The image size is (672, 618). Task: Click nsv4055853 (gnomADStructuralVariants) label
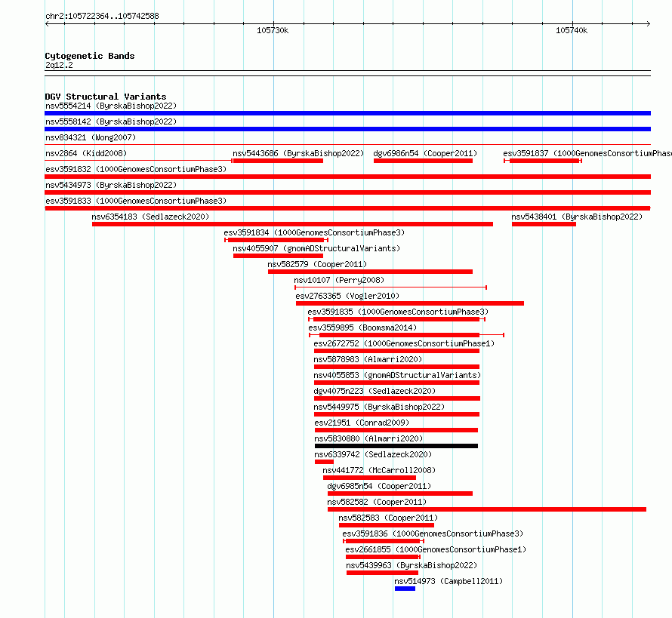[x=397, y=375]
